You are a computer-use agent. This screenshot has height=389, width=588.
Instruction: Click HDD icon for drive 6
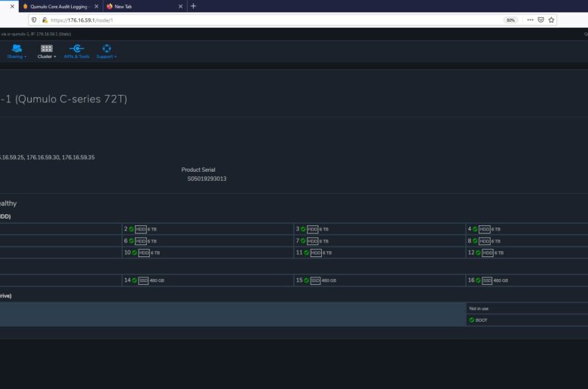click(141, 241)
